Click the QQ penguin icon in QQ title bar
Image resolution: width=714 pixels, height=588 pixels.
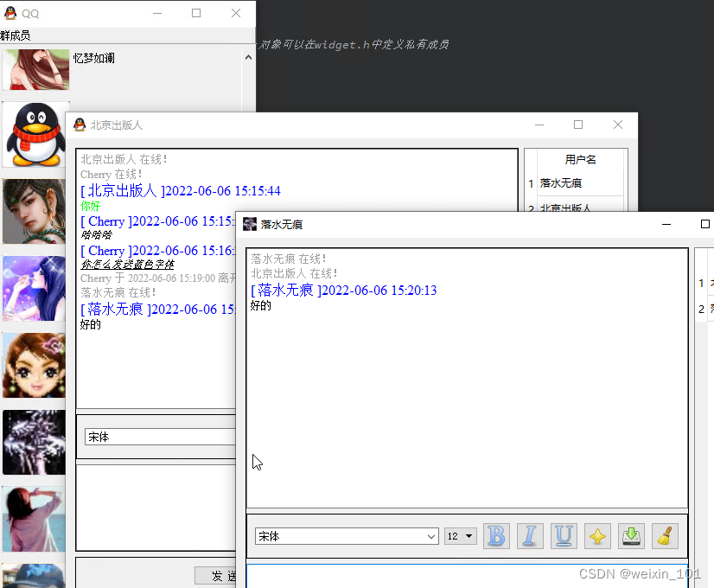coord(10,13)
